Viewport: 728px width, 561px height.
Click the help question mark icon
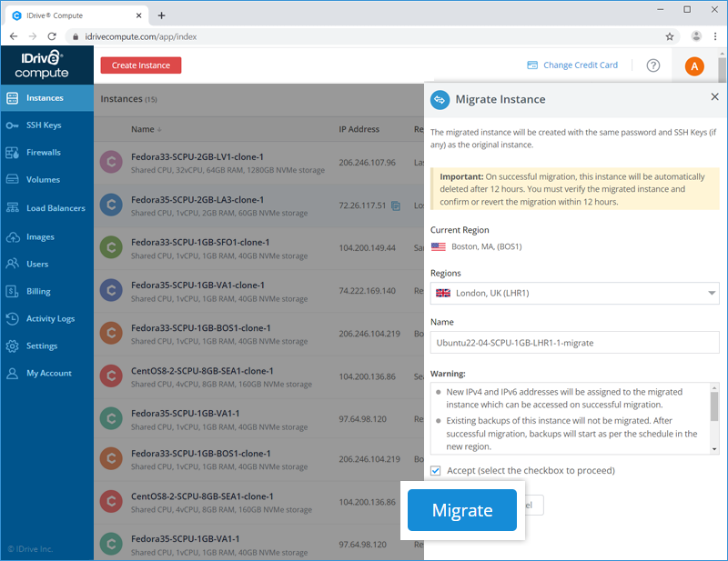click(652, 65)
